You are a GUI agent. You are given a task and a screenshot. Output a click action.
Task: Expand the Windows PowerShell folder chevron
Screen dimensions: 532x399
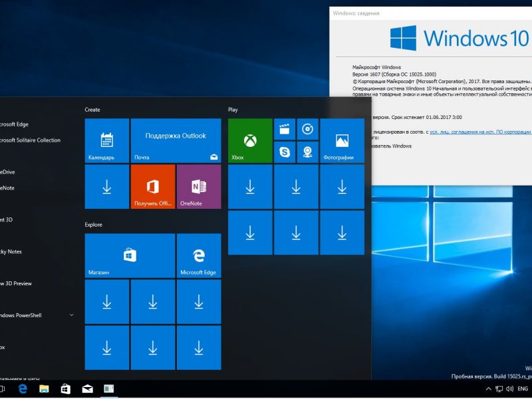[72, 315]
